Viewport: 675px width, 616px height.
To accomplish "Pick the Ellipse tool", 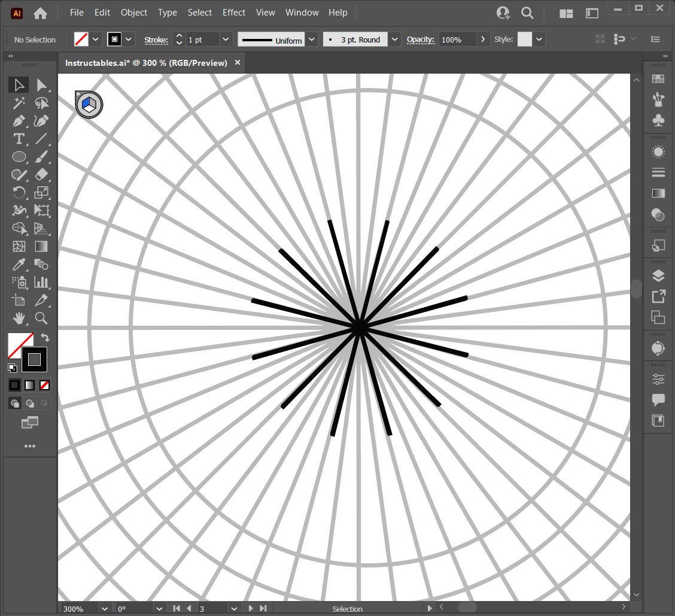I will [x=19, y=157].
